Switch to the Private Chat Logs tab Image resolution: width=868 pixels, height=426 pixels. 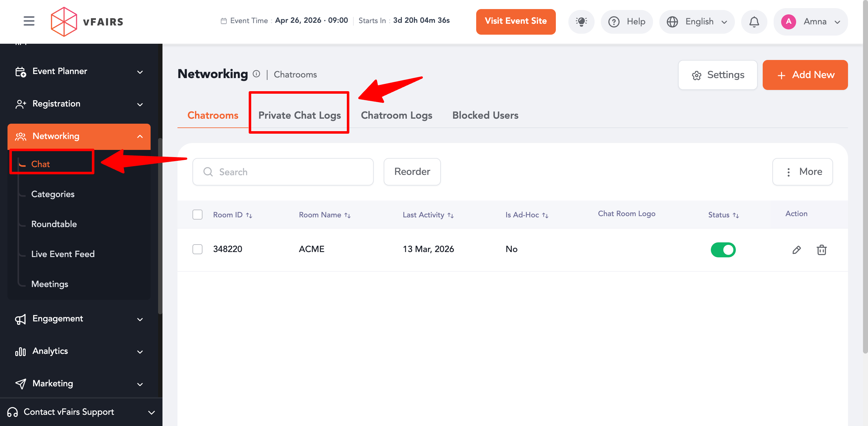point(299,115)
